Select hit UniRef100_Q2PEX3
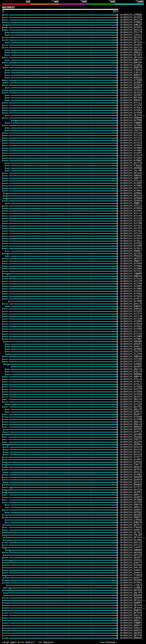Image resolution: width=146 pixels, height=644 pixels. click(131, 412)
